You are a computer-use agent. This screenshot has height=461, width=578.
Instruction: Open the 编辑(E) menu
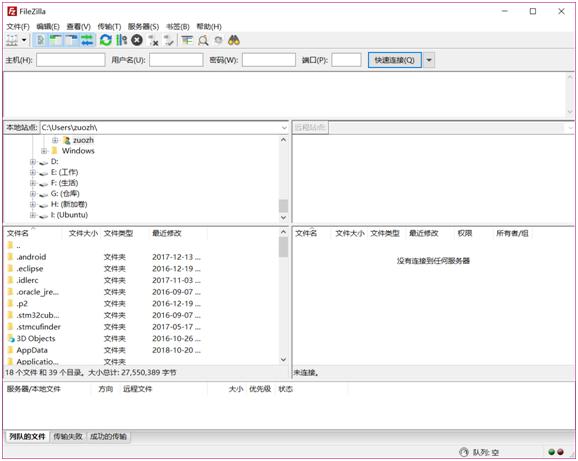[x=48, y=27]
